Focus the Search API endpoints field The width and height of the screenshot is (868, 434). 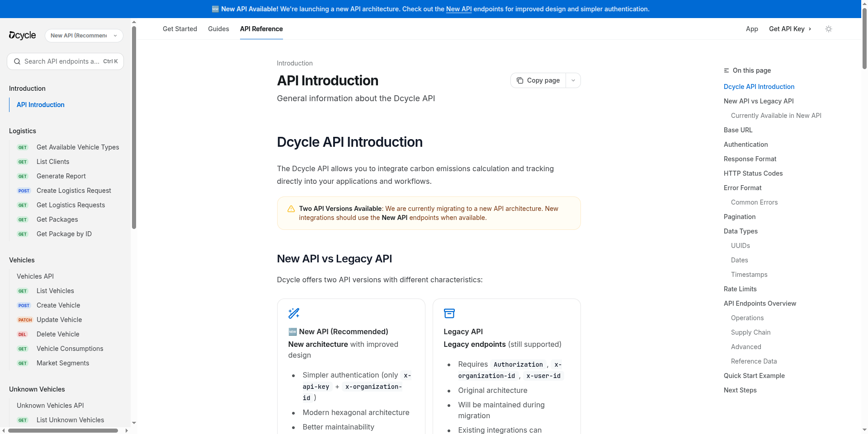(x=66, y=61)
